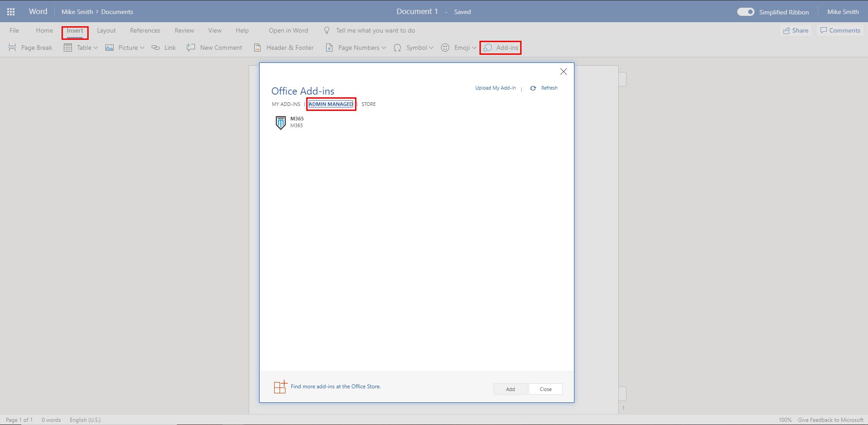This screenshot has width=868, height=425.
Task: Switch to MY ADD-INS tab
Action: pos(286,104)
